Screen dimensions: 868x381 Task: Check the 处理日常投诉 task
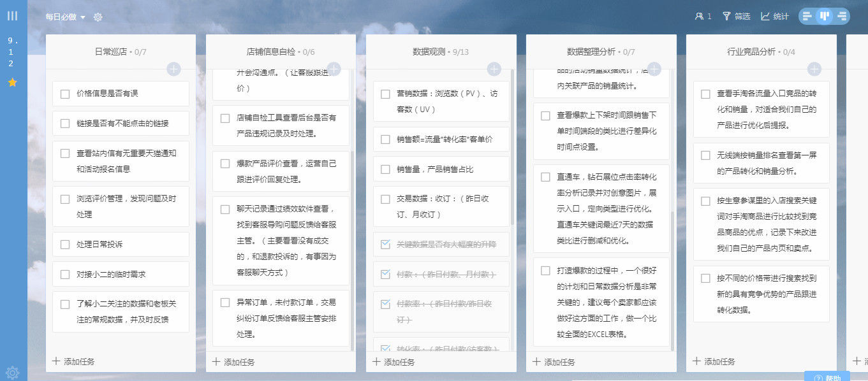tap(64, 244)
